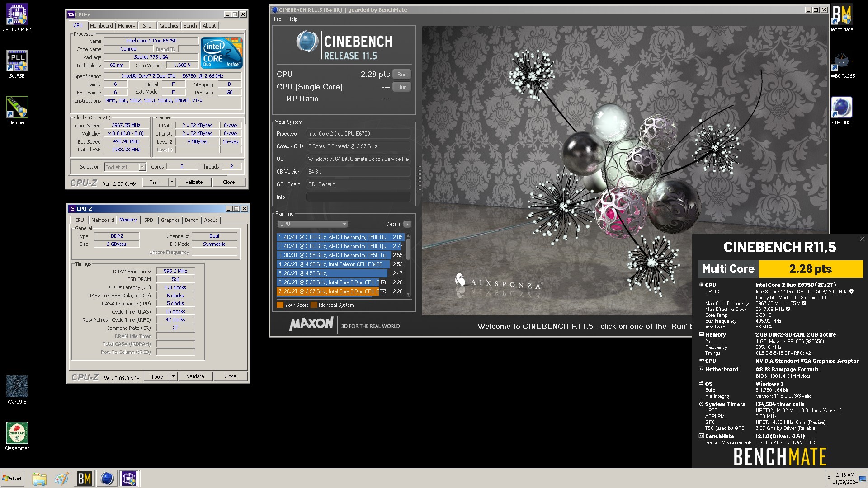This screenshot has height=488, width=868.
Task: Click Tools button in top CPU-Z
Action: (156, 182)
